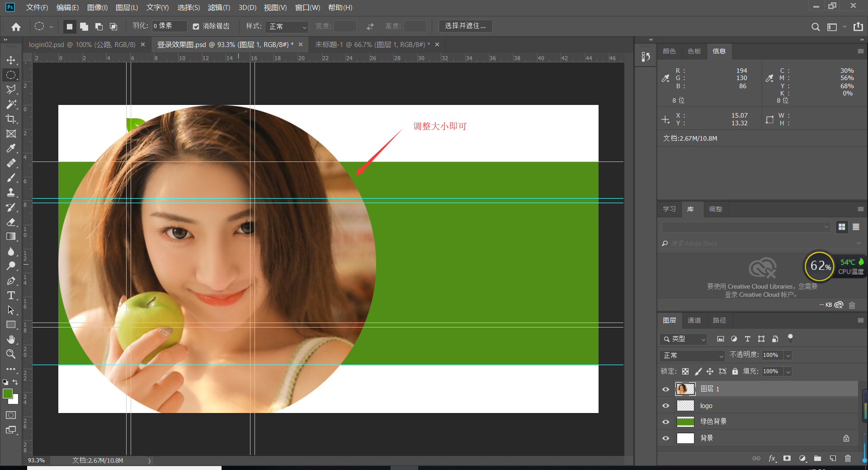Hide the 绿色背景 layer

[665, 422]
